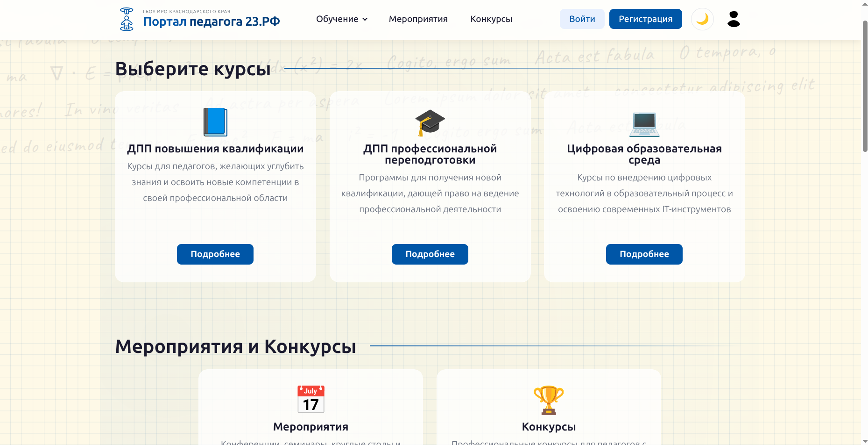Click the golden trophy icon
868x445 pixels.
tap(549, 400)
